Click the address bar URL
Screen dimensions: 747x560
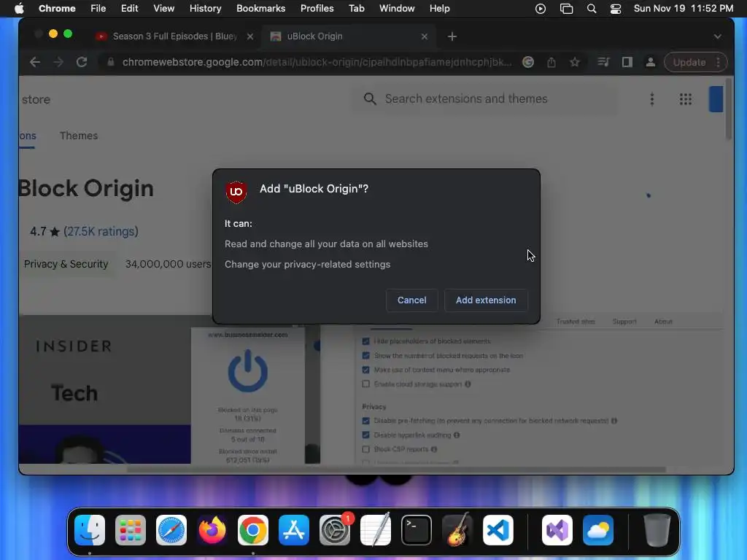click(x=317, y=62)
